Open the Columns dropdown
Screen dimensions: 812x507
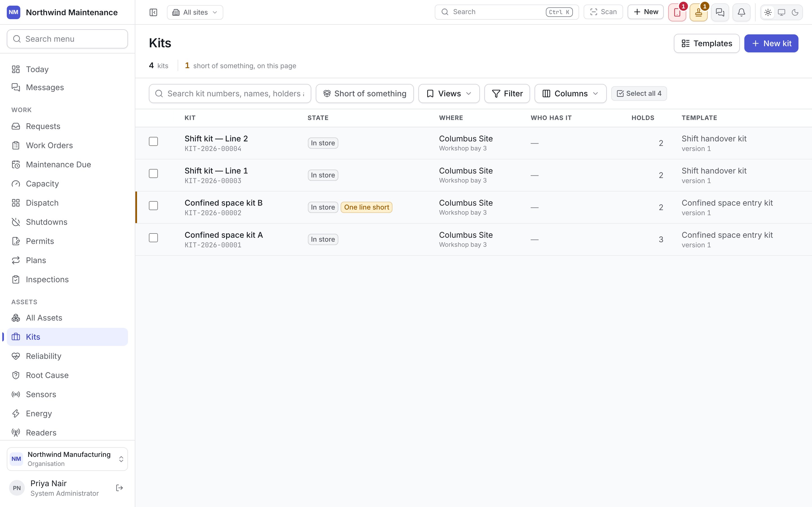point(570,94)
